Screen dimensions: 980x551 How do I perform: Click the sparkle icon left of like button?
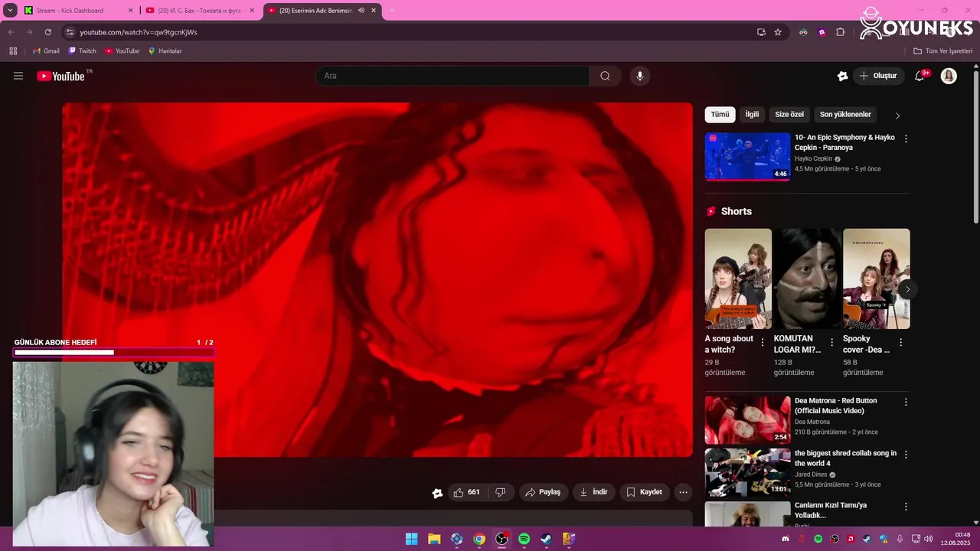437,493
